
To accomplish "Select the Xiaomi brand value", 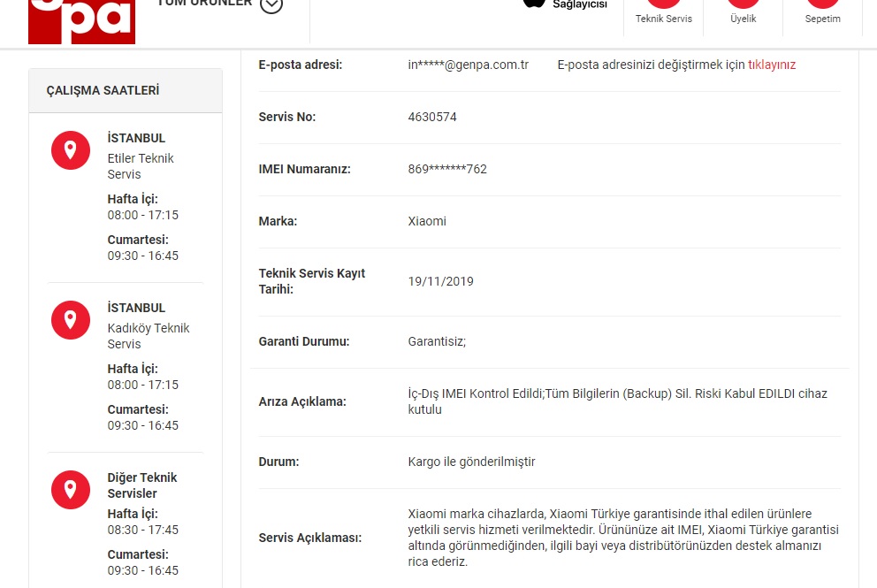I will (x=427, y=221).
